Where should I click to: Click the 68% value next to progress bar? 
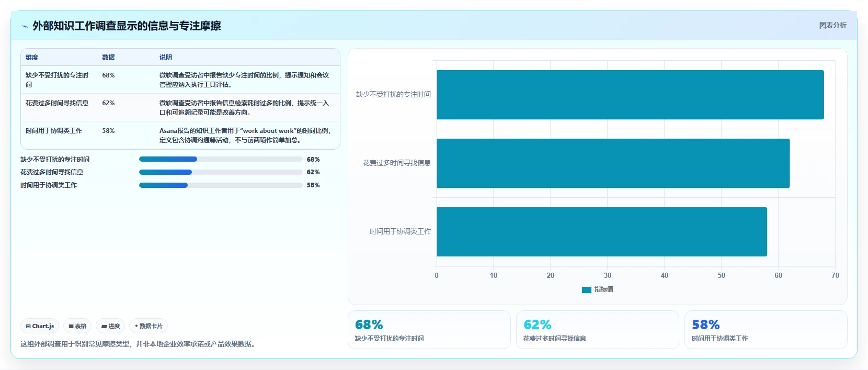coord(313,160)
